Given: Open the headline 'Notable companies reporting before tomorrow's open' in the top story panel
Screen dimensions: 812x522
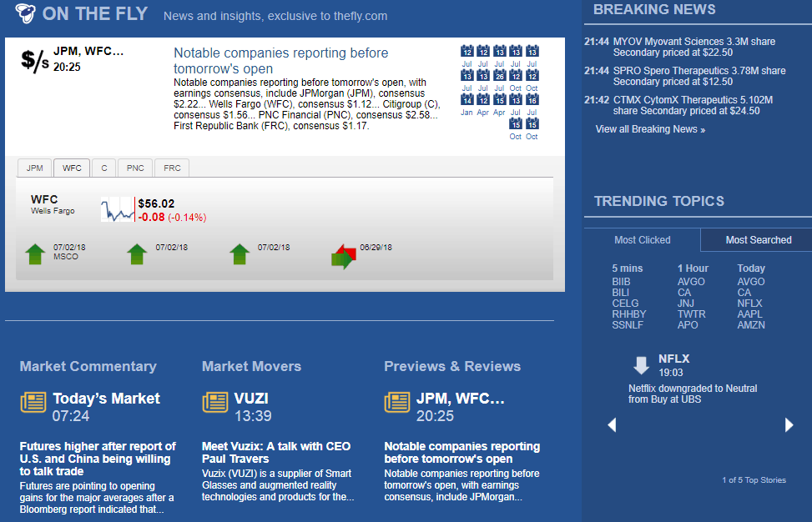Looking at the screenshot, I should pos(280,61).
